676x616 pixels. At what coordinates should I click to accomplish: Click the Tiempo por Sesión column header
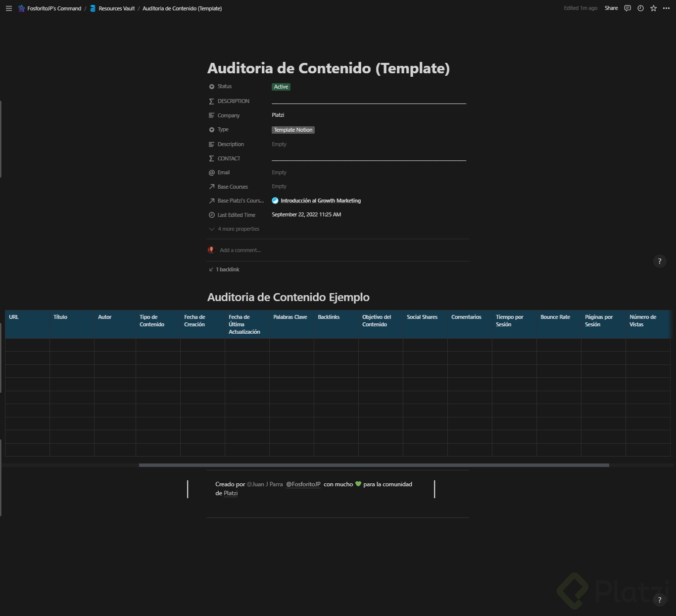click(514, 324)
